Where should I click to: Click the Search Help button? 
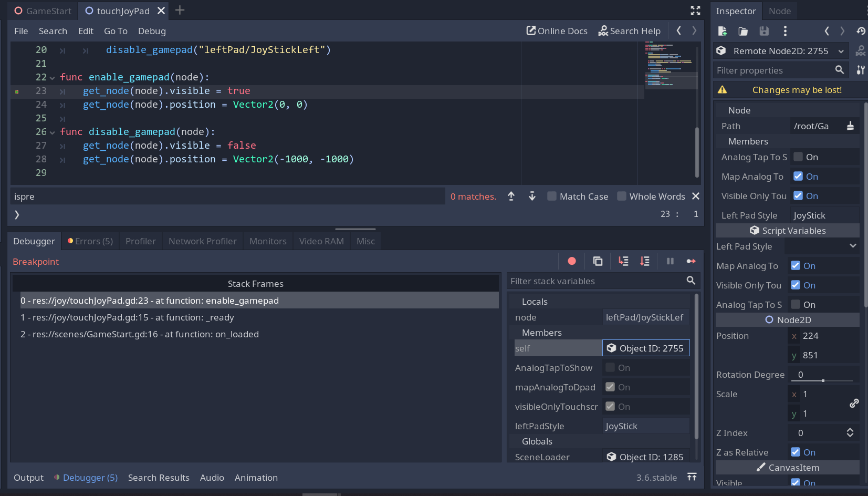(x=629, y=31)
